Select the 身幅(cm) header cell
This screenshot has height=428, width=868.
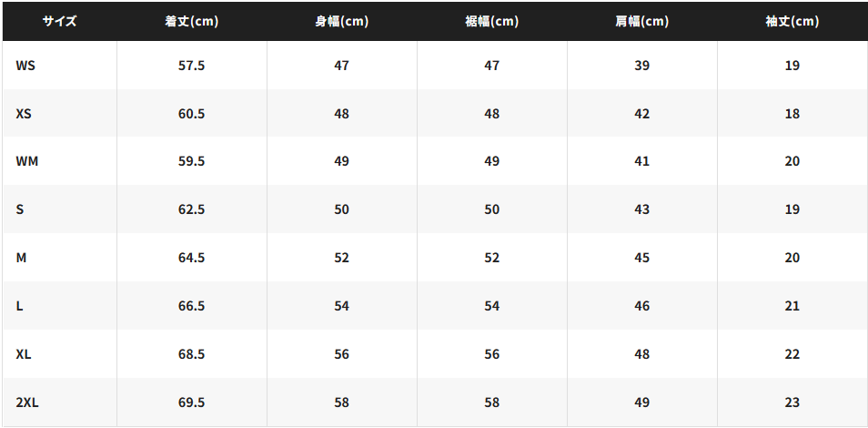pyautogui.click(x=341, y=21)
